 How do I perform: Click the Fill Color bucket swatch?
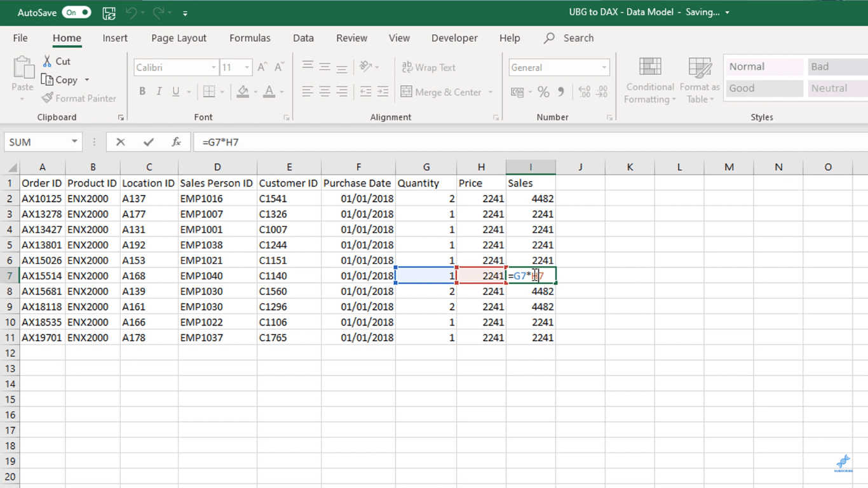pyautogui.click(x=243, y=92)
